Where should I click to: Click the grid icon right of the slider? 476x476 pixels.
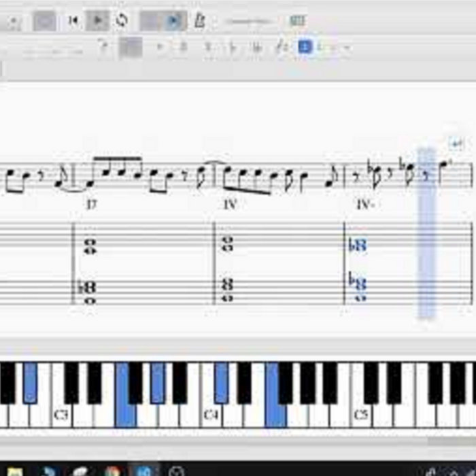point(297,21)
